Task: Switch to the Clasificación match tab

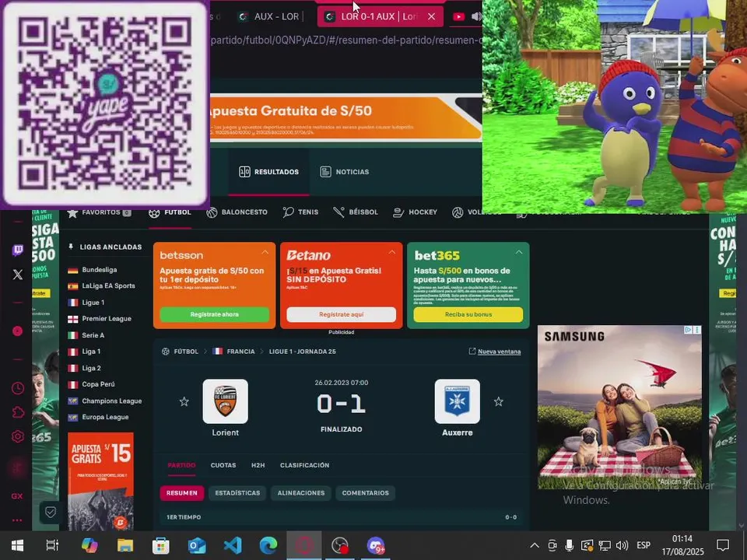Action: pyautogui.click(x=304, y=465)
